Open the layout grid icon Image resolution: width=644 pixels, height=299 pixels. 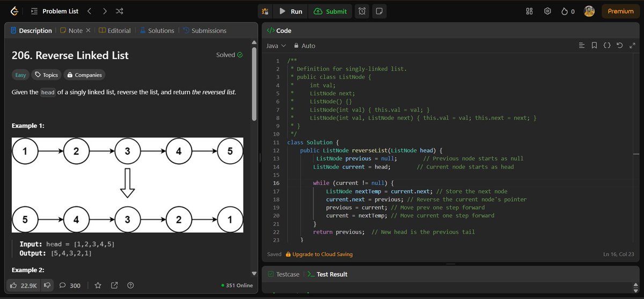pyautogui.click(x=529, y=11)
